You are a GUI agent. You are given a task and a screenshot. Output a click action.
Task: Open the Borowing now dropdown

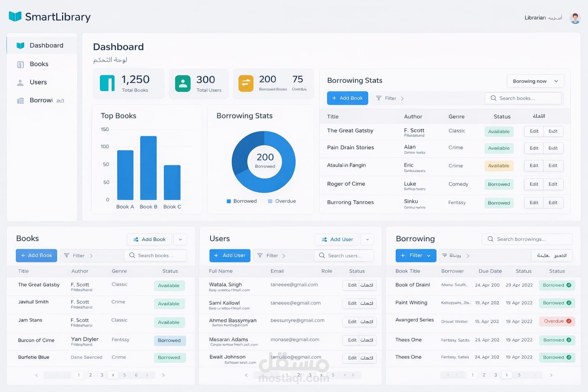[536, 81]
